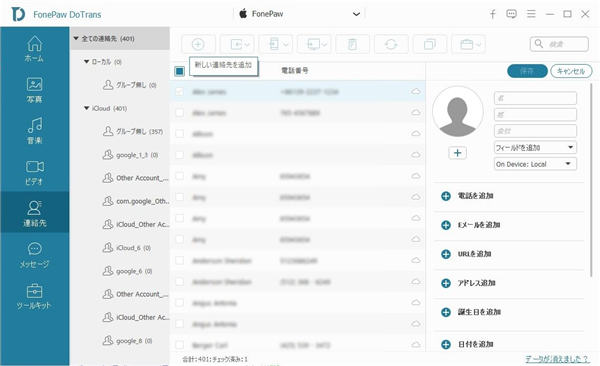This screenshot has width=600, height=366.
Task: Click the delete contacts trash icon
Action: click(352, 44)
